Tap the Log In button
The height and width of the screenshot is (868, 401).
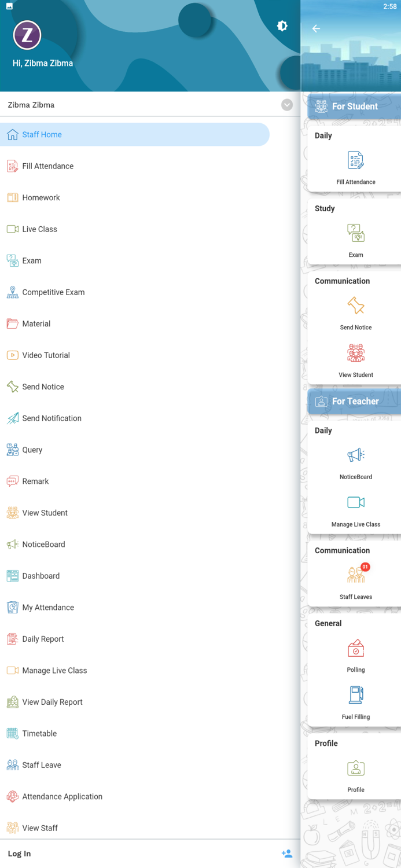tap(19, 854)
